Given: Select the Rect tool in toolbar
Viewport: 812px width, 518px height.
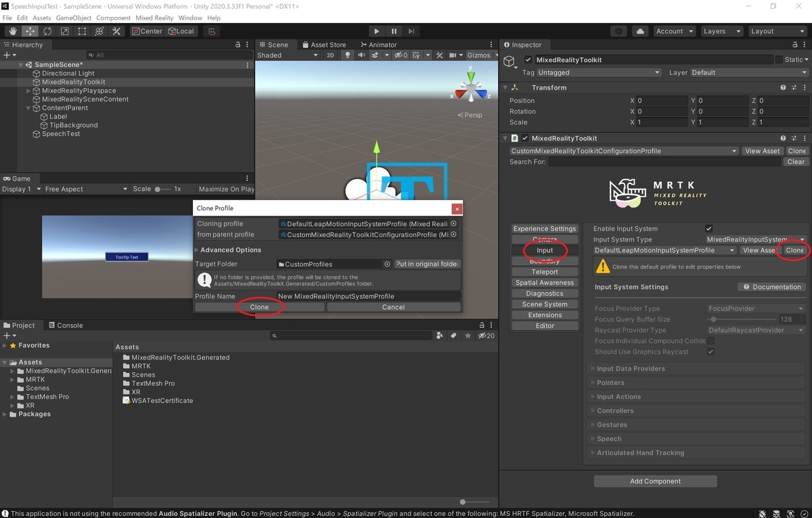Looking at the screenshot, I should [82, 31].
